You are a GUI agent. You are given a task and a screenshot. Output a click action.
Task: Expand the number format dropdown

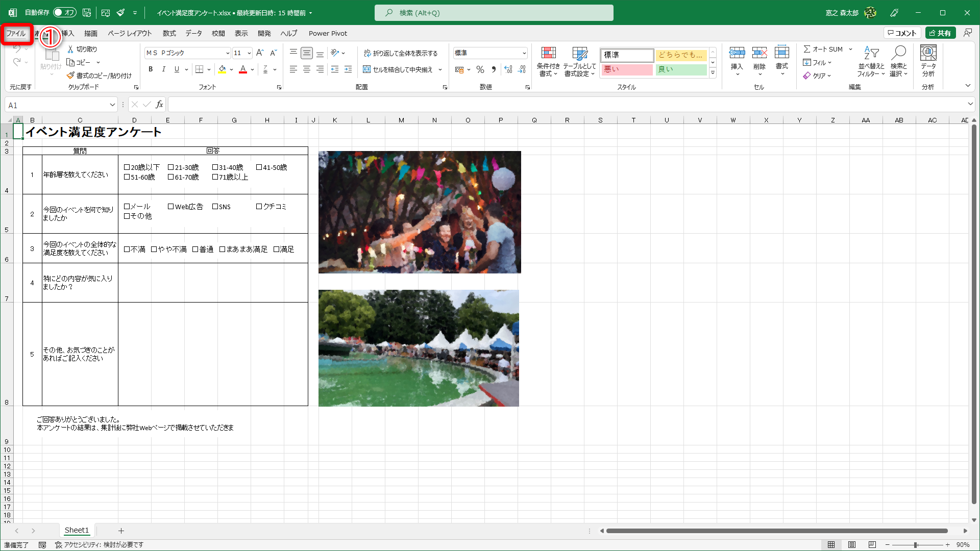pos(524,53)
